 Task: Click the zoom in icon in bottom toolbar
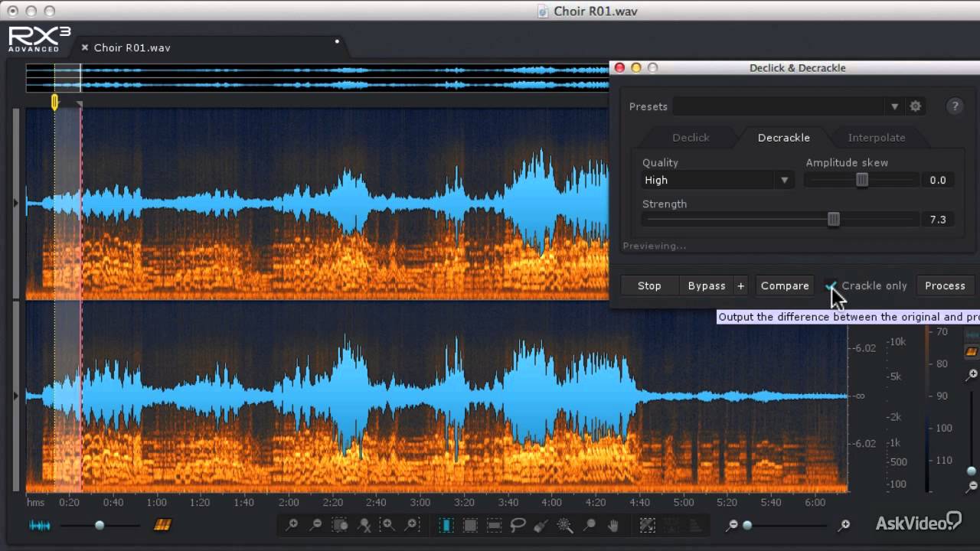(292, 525)
